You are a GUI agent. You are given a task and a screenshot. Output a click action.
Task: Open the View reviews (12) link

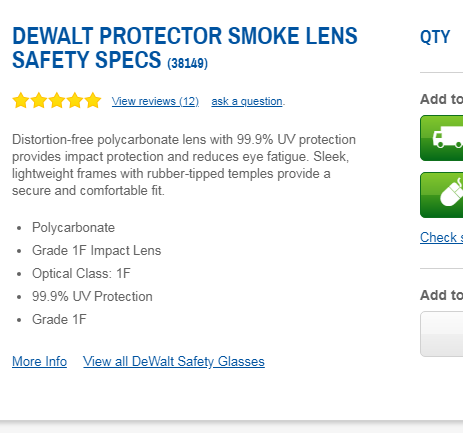155,101
